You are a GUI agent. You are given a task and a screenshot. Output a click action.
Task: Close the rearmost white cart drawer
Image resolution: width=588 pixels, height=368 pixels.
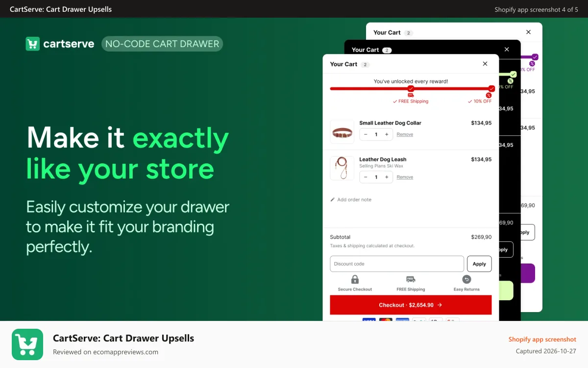pyautogui.click(x=528, y=32)
